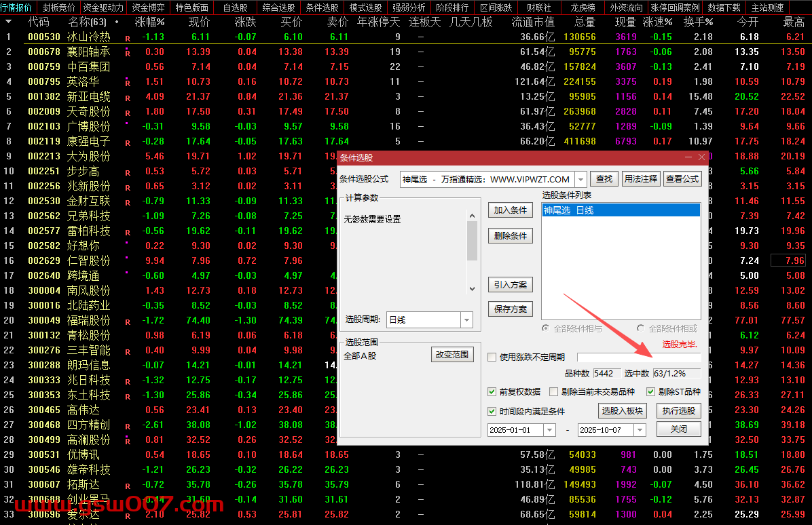Minimize the 条件选股 dialog

(x=689, y=157)
